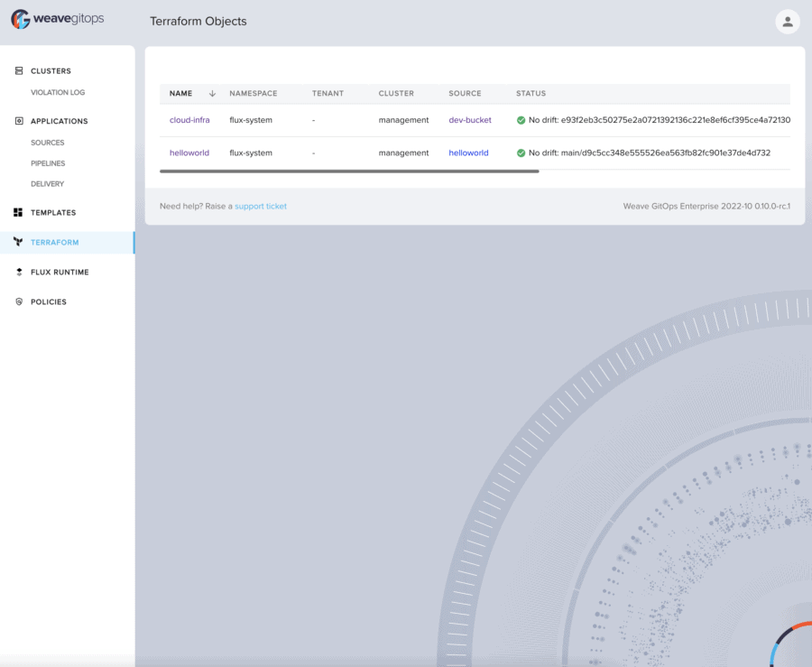Open the cloud-infra Terraform object

pos(189,120)
